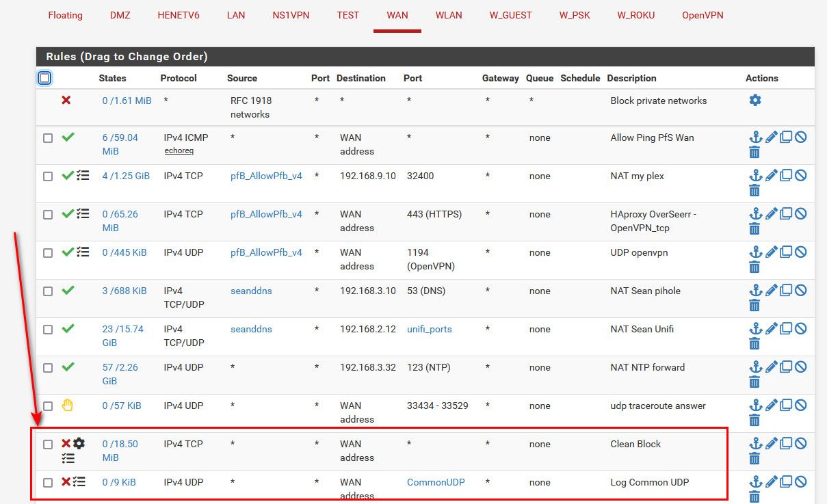Copy the Clean Block rule

pos(786,443)
